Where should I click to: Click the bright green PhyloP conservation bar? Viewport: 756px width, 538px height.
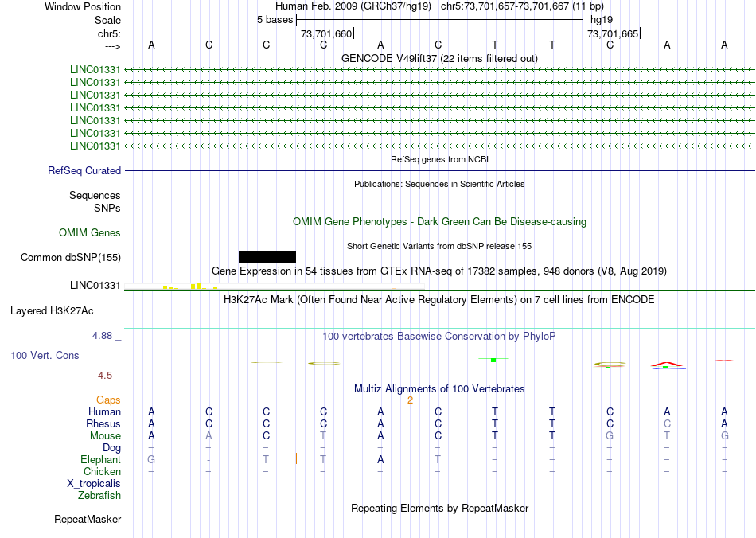click(493, 360)
